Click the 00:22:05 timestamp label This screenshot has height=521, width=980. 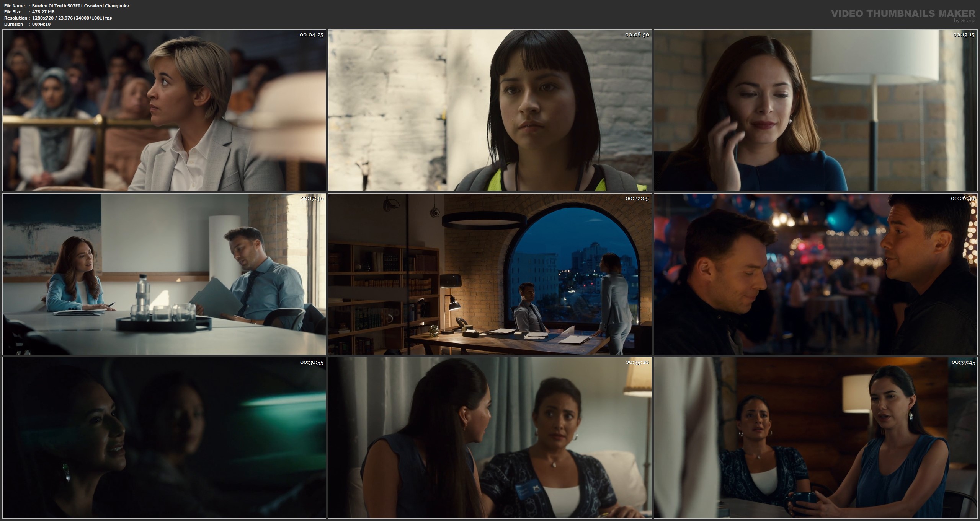coord(637,199)
